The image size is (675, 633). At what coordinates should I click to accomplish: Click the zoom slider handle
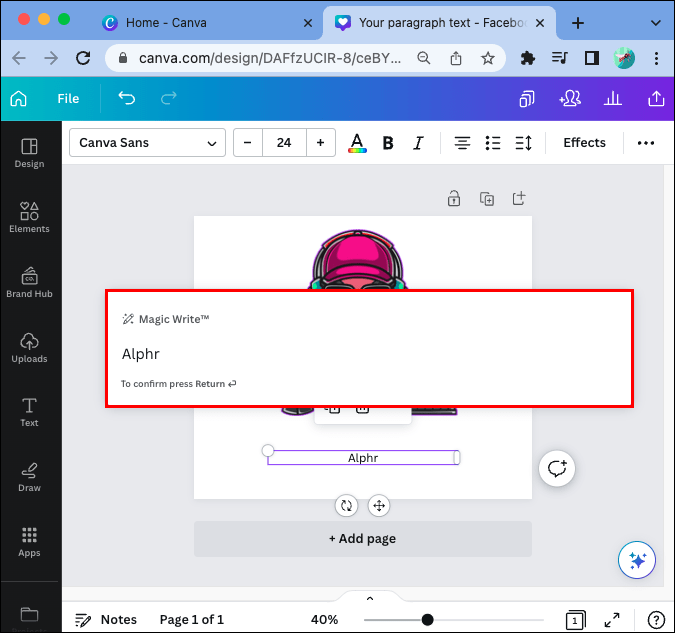[x=427, y=620]
